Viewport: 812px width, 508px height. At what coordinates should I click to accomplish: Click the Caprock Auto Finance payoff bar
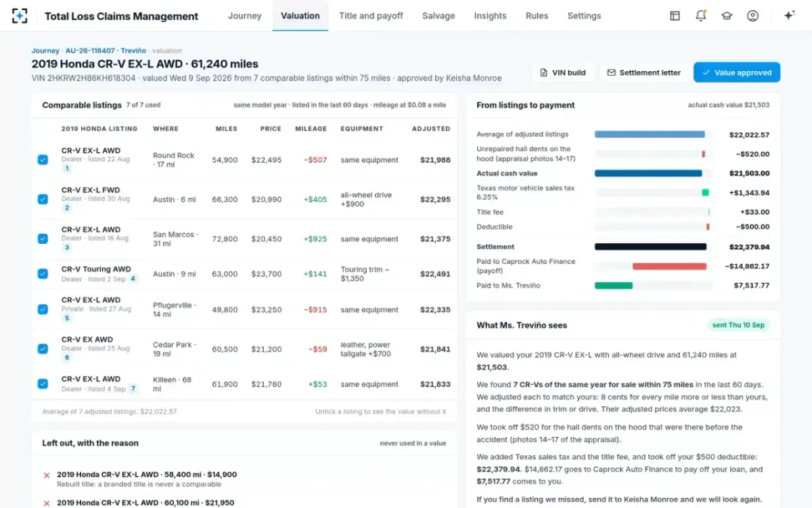click(669, 266)
